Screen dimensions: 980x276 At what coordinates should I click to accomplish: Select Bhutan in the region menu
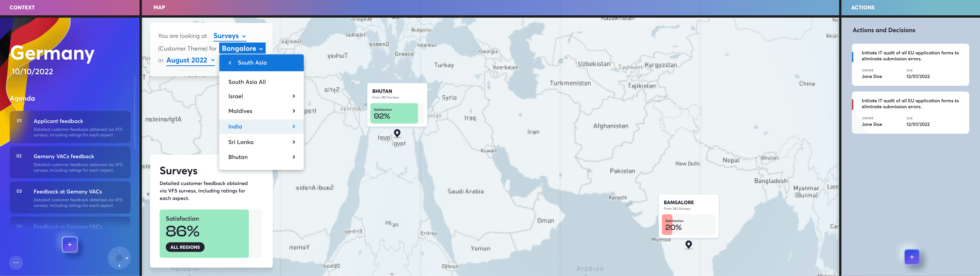point(261,157)
